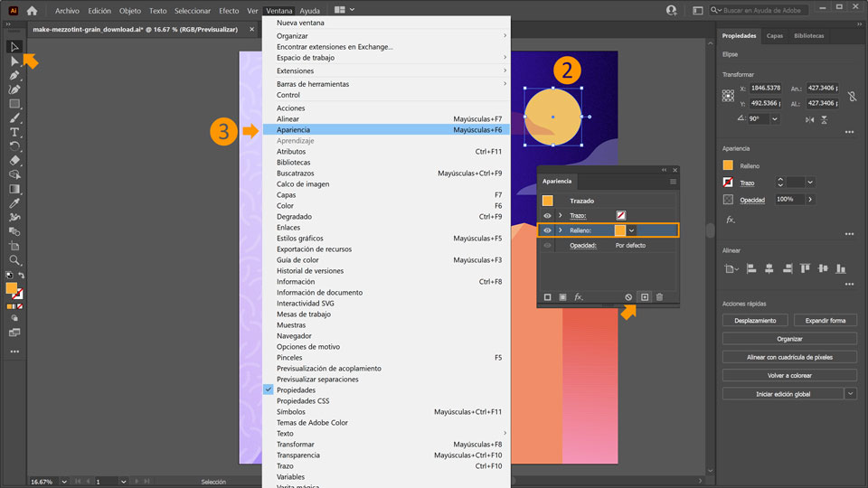Select the Type tool
This screenshot has width=868, height=488.
pos(14,132)
